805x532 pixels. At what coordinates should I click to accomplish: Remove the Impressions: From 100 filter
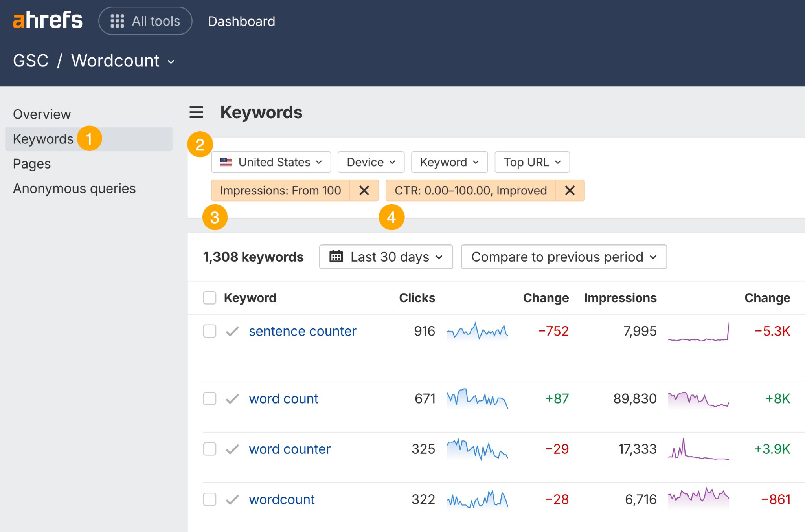(364, 191)
